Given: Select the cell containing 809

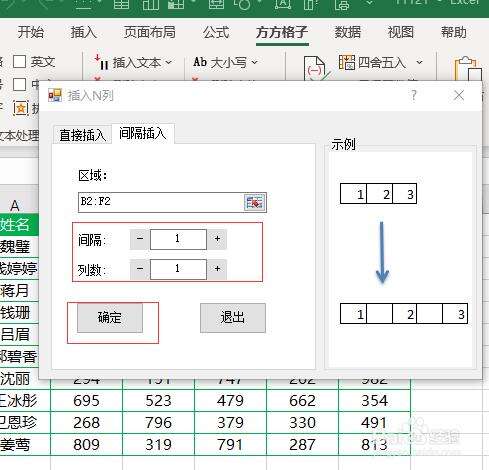Looking at the screenshot, I should click(86, 445).
